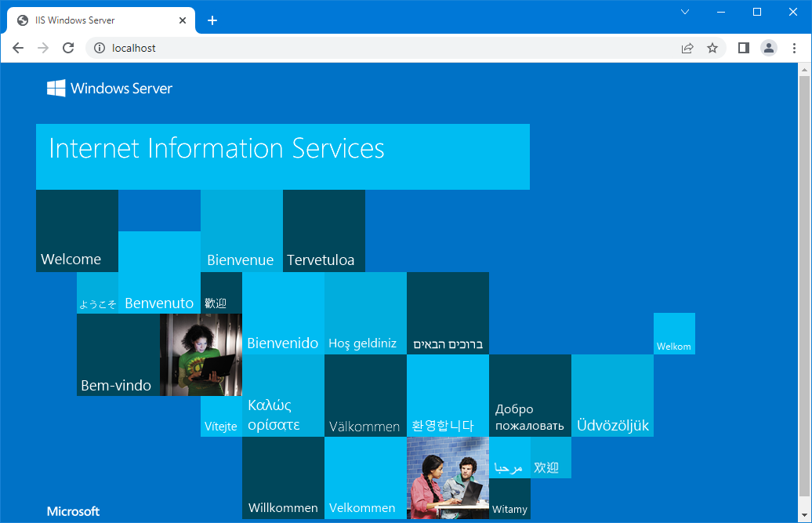Click the woman holding laptop photo
Image resolution: width=812 pixels, height=523 pixels.
201,354
